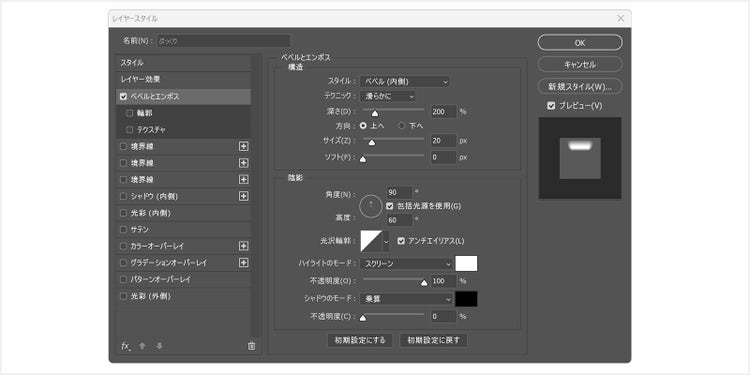Close the レイヤースタイル dialog with X

pos(620,18)
